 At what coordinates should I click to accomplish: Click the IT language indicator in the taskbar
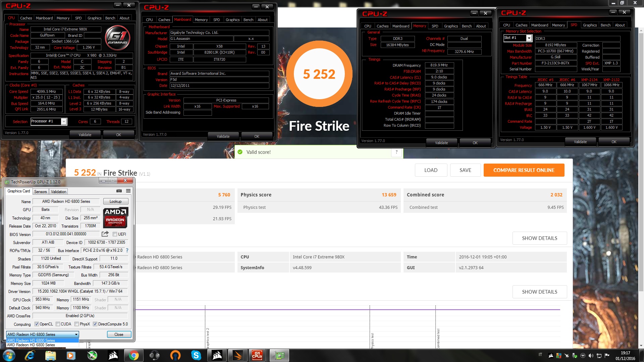click(540, 355)
